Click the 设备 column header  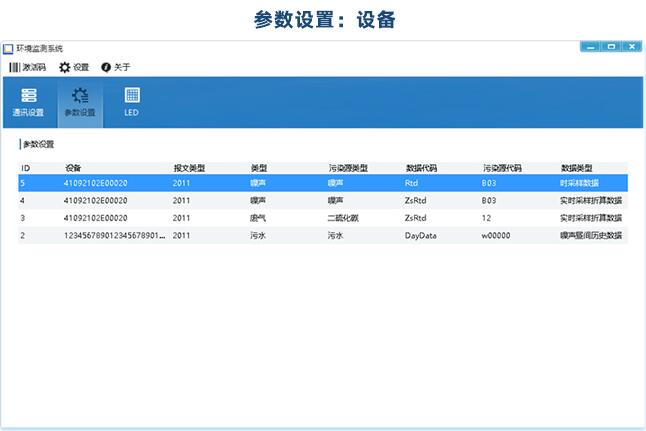coord(73,168)
